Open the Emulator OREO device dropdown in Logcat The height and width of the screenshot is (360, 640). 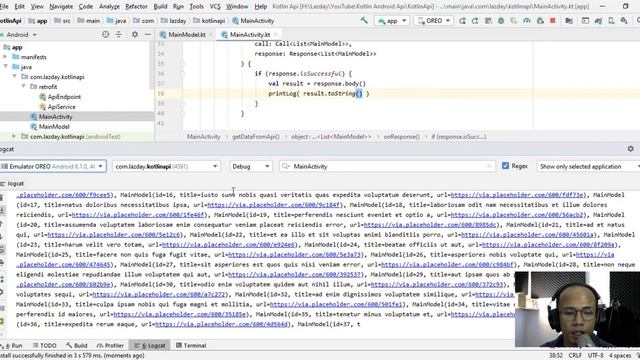(x=53, y=166)
